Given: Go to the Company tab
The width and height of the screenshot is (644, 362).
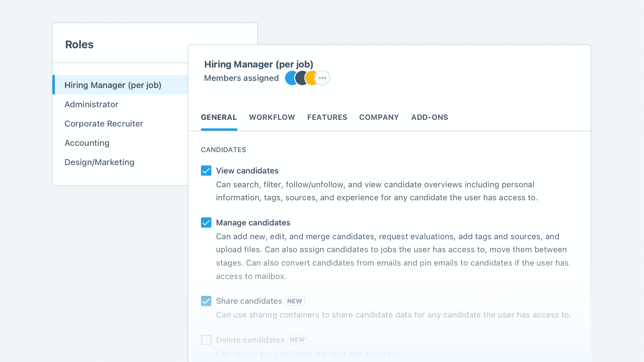Looking at the screenshot, I should 379,117.
